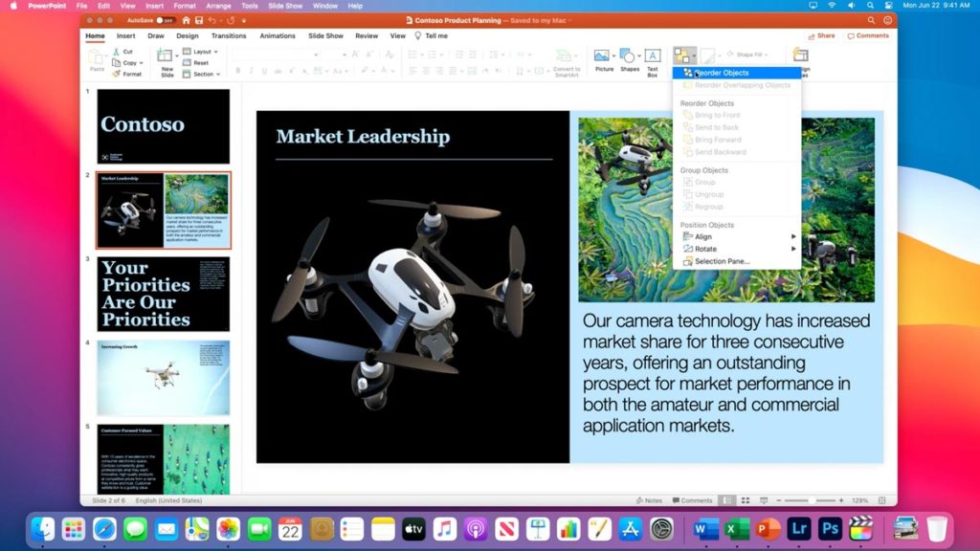Select Reorder Objects menu item

point(737,73)
